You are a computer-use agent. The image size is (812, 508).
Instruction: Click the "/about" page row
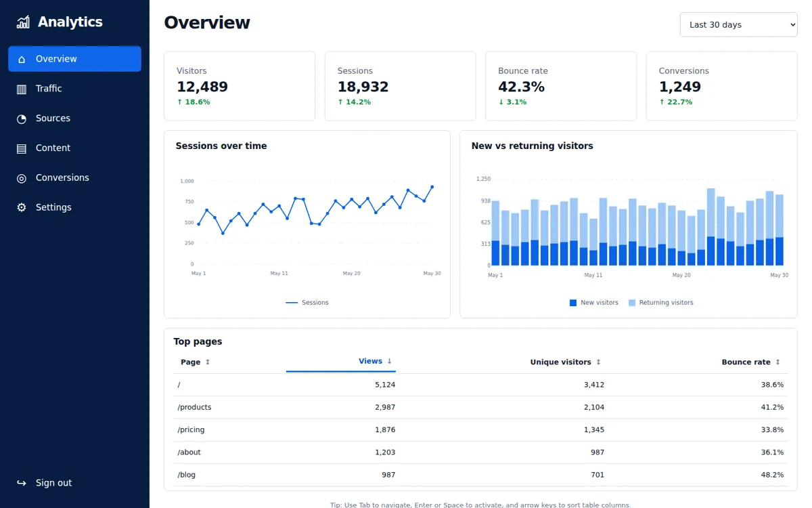480,452
